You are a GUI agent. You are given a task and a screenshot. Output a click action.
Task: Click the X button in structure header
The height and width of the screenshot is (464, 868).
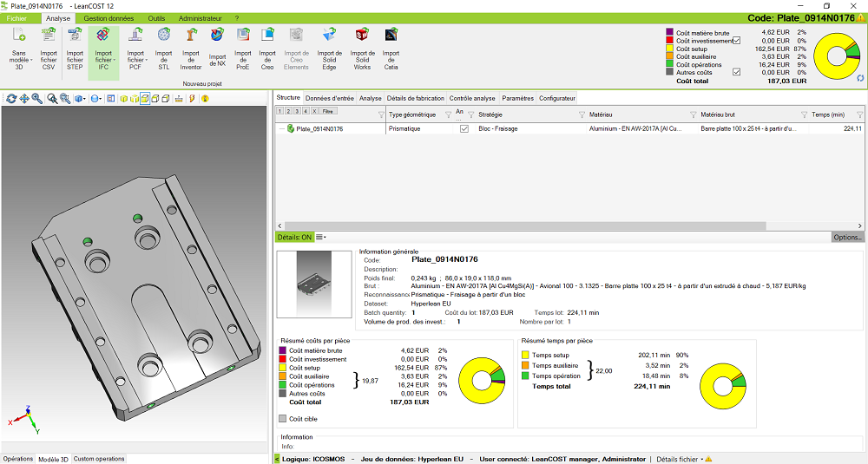click(x=314, y=111)
